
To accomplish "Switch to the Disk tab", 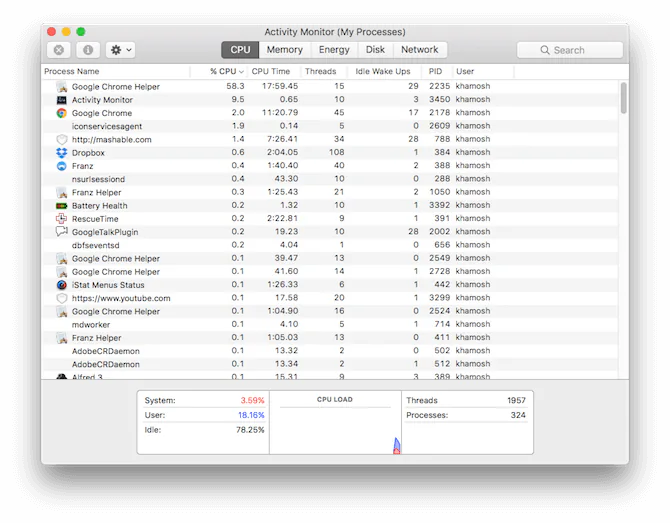I will (375, 50).
